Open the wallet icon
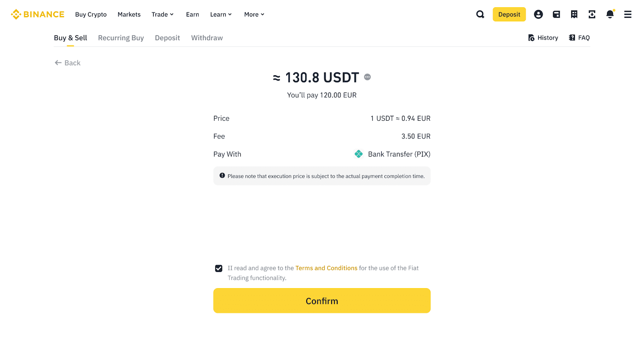Image resolution: width=644 pixels, height=340 pixels. tap(556, 14)
